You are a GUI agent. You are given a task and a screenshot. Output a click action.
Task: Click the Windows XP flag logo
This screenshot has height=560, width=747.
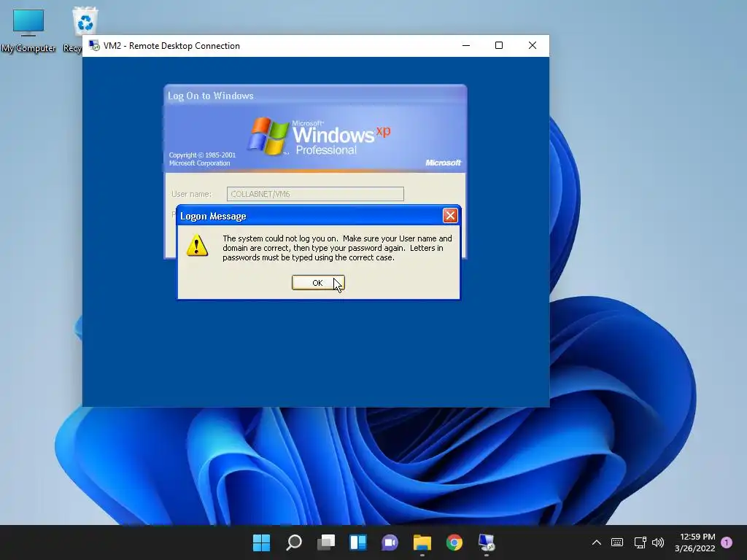point(268,136)
